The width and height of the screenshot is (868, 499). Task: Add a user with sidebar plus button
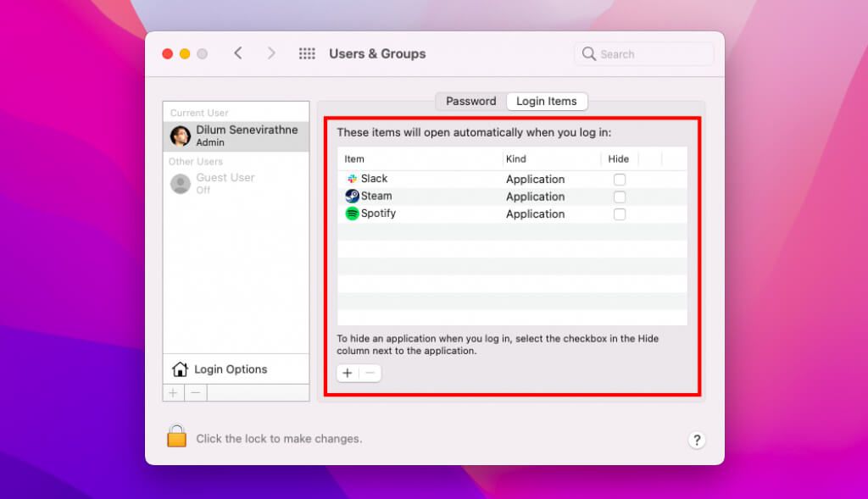173,393
